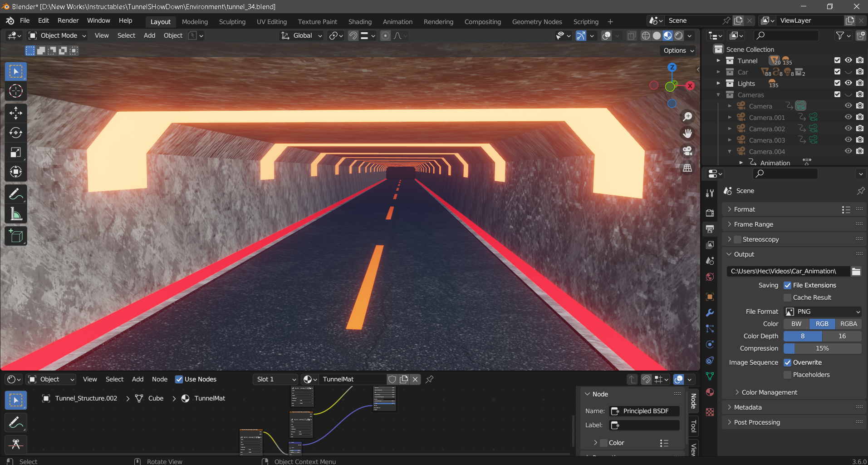Expand the Color Management section
This screenshot has width=868, height=465.
click(x=769, y=392)
